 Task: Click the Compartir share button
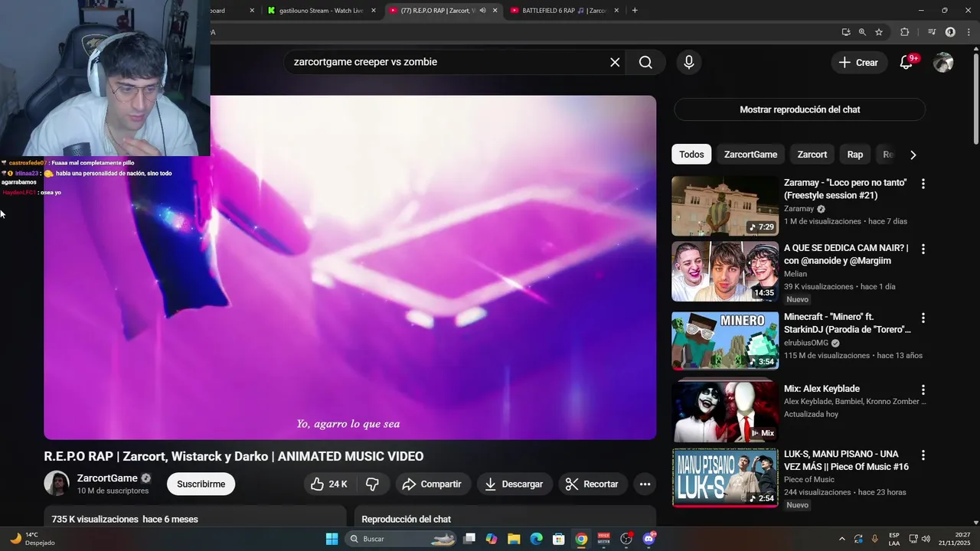click(x=432, y=484)
